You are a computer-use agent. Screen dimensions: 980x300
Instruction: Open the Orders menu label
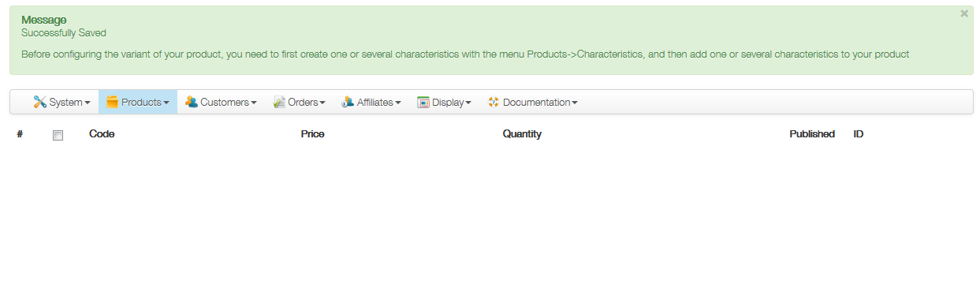pos(304,102)
